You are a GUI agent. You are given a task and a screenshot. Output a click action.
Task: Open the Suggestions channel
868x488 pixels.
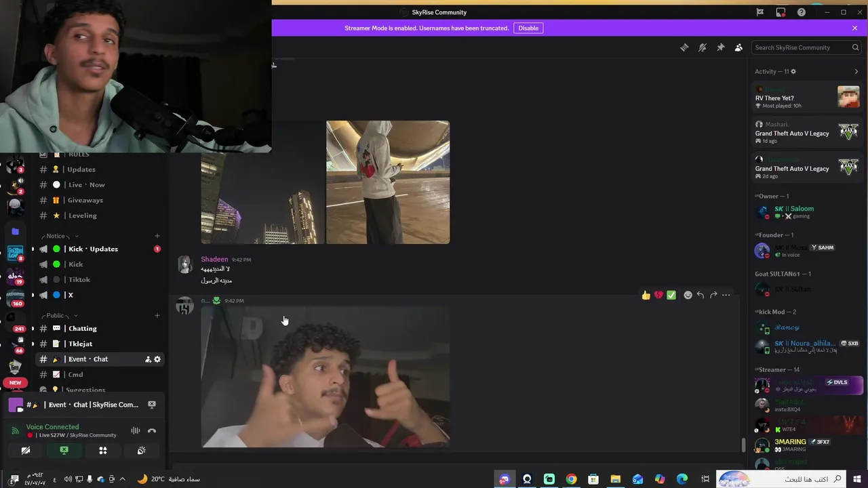[99, 390]
